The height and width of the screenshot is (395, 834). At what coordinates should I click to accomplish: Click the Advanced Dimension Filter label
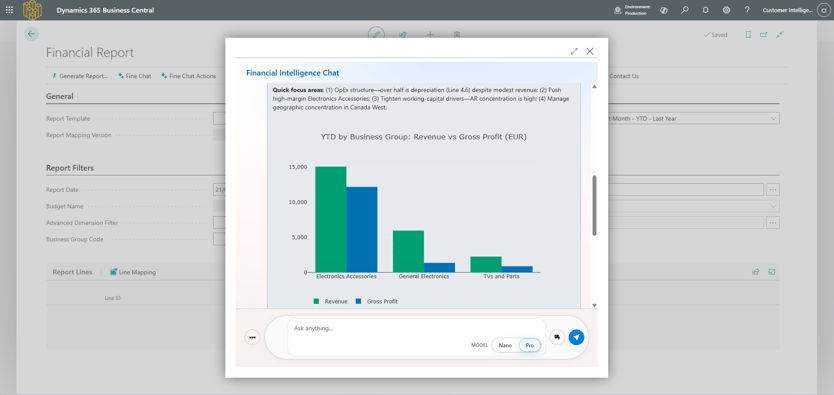tap(82, 223)
